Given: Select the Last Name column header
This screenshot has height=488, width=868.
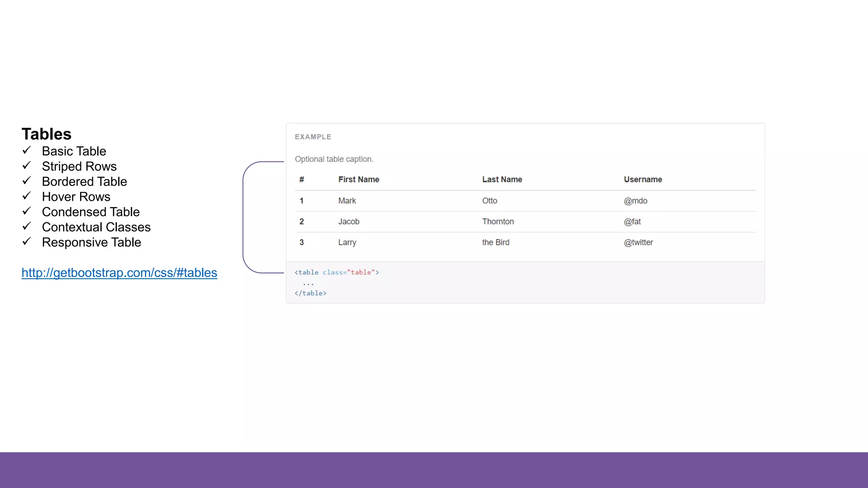Looking at the screenshot, I should (x=502, y=180).
